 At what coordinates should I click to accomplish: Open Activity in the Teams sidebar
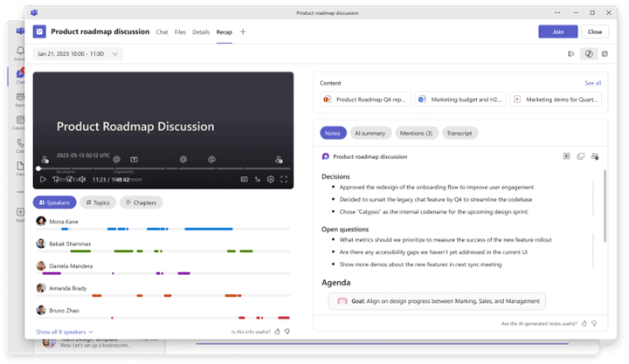[19, 53]
